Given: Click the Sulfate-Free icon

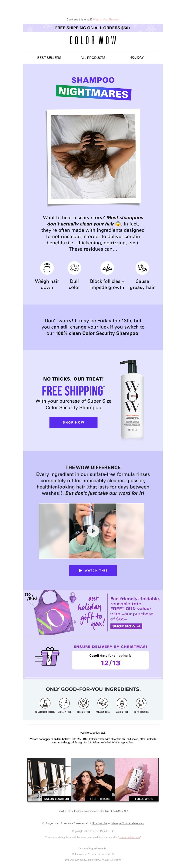Looking at the screenshot, I should (83, 703).
